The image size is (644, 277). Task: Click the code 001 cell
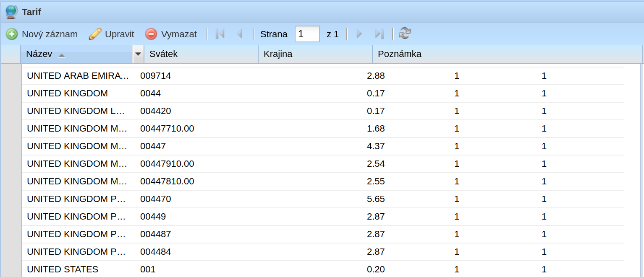tap(148, 269)
